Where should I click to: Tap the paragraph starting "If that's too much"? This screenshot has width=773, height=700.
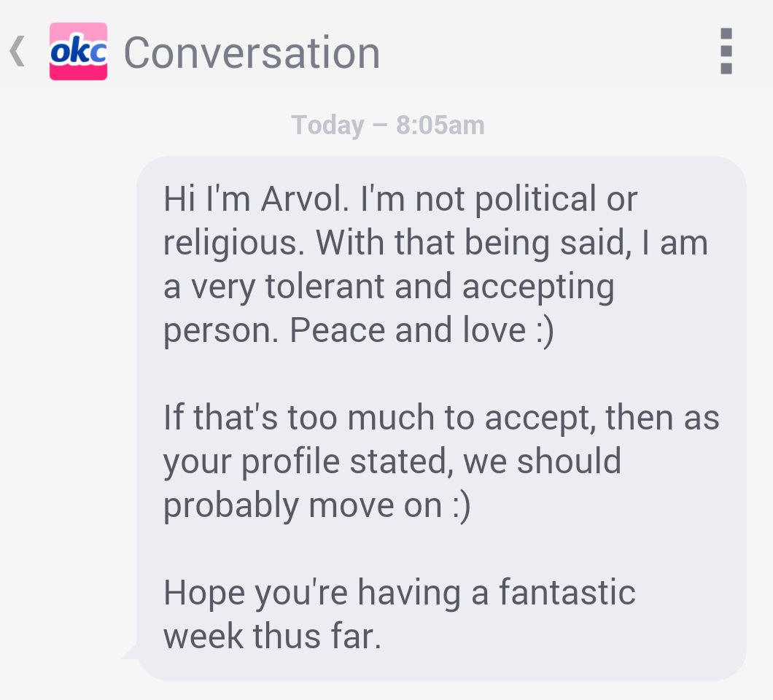click(441, 462)
